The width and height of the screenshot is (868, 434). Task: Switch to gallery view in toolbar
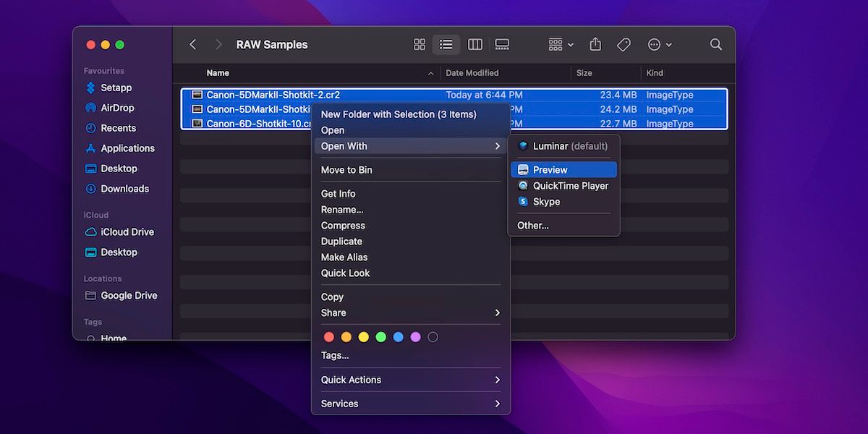502,45
